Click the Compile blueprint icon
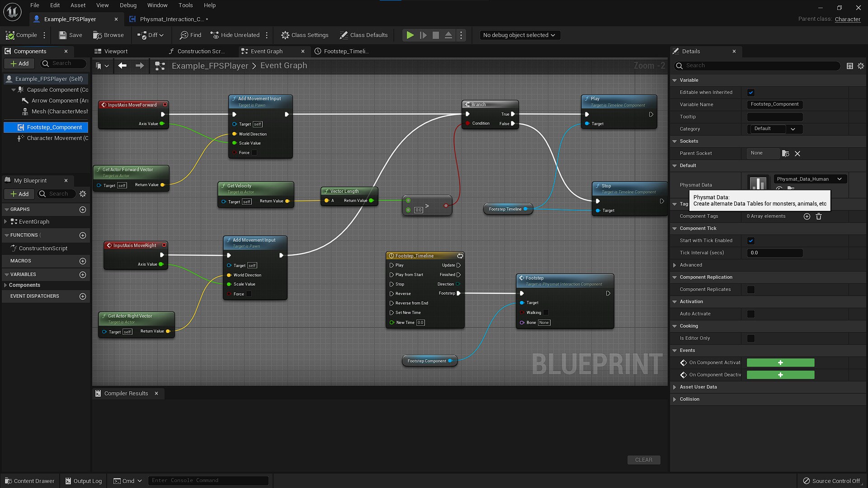The height and width of the screenshot is (488, 868). 10,35
